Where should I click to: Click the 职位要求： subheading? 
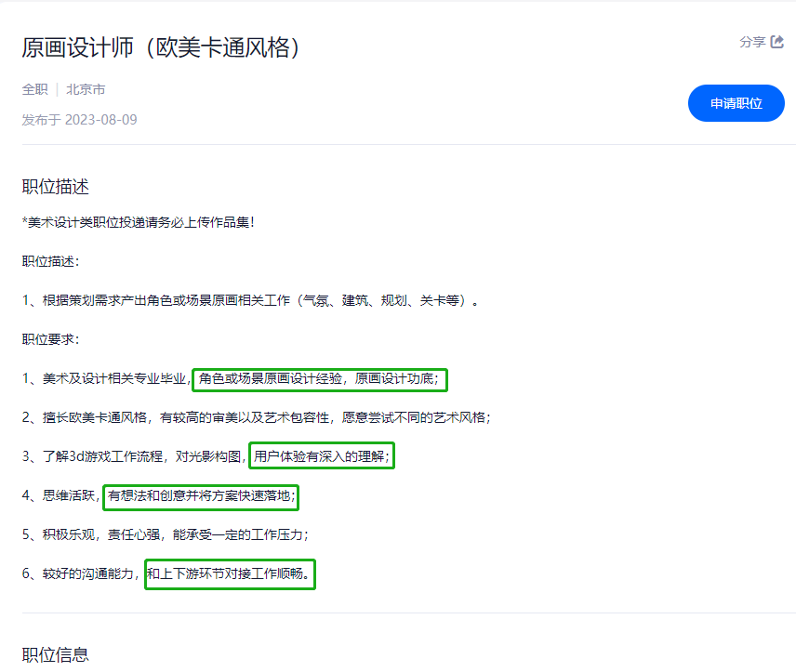tap(51, 339)
